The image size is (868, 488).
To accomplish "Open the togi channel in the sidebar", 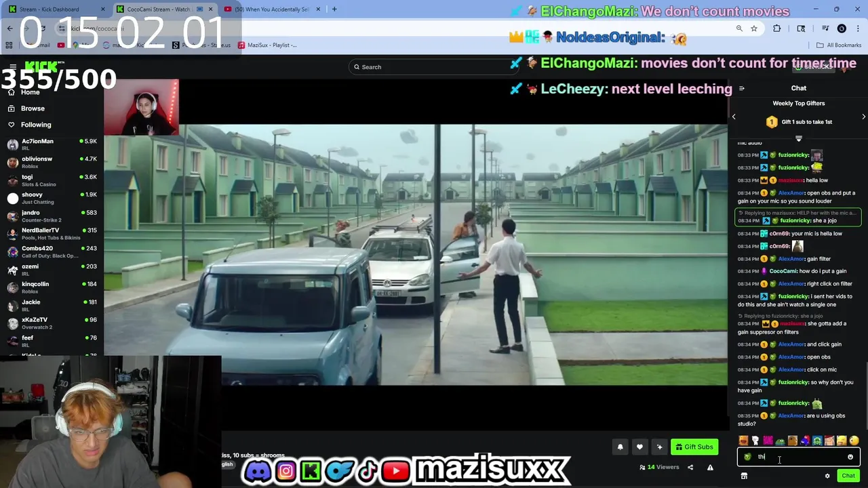I will tap(52, 180).
